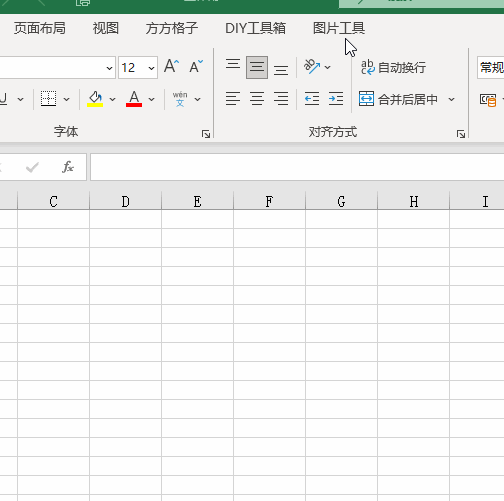The height and width of the screenshot is (501, 504).
Task: Align text right icon
Action: point(281,99)
